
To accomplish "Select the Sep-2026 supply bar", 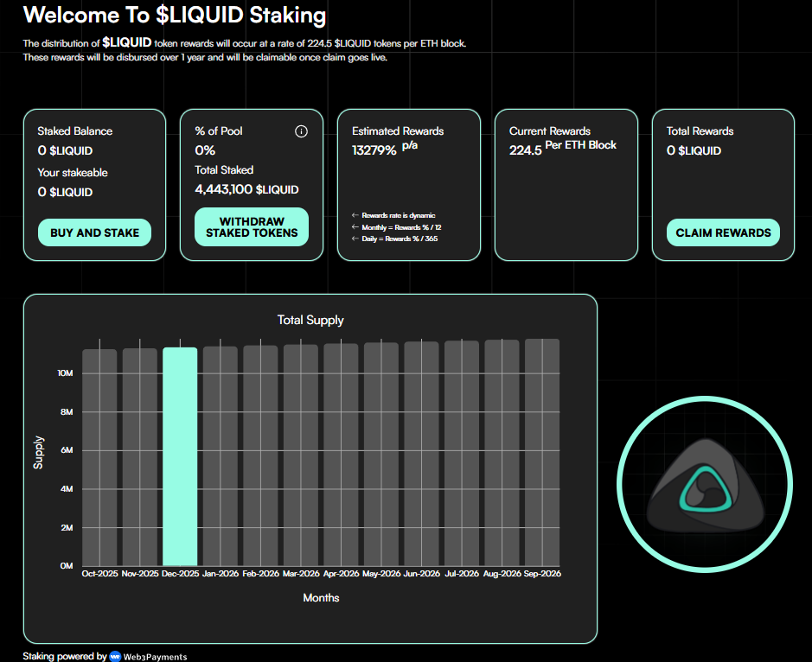I will 541,454.
